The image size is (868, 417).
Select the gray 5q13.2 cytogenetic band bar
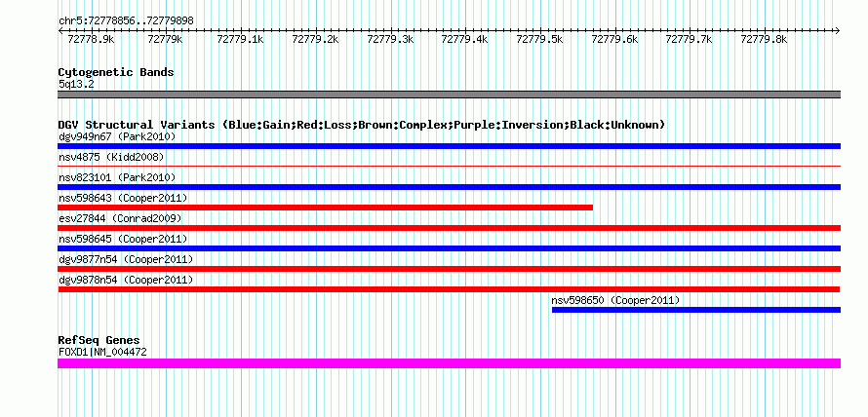pos(449,95)
